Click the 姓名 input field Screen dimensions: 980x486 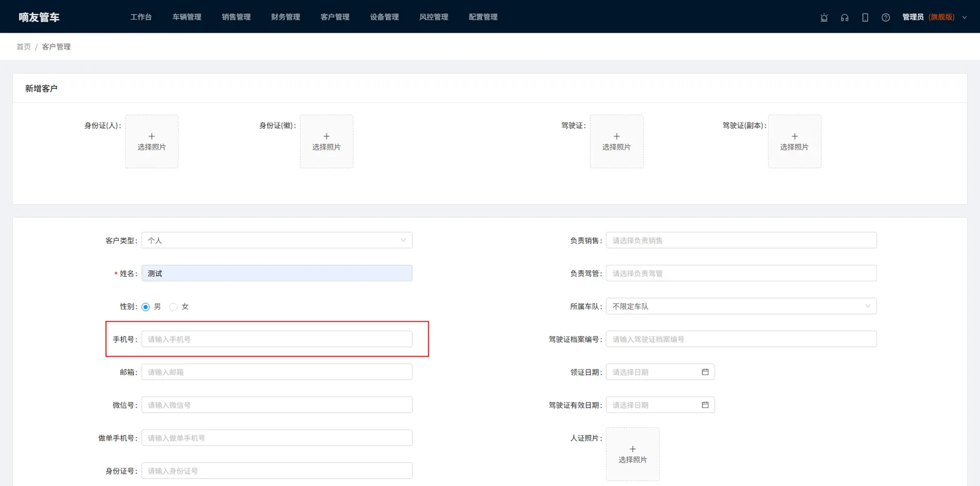coord(277,273)
